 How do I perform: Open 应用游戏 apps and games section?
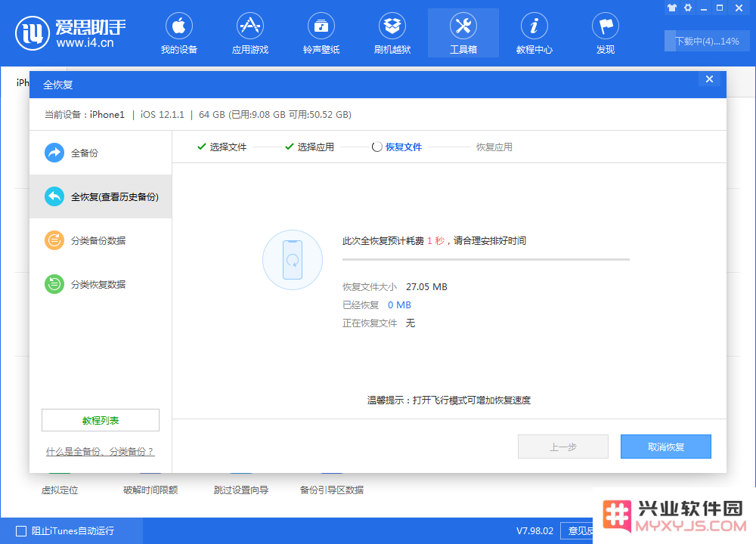point(249,34)
